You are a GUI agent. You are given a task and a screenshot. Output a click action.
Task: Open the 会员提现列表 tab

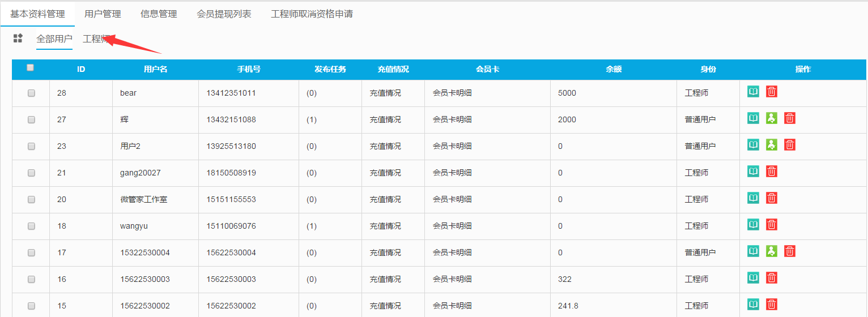tap(224, 14)
